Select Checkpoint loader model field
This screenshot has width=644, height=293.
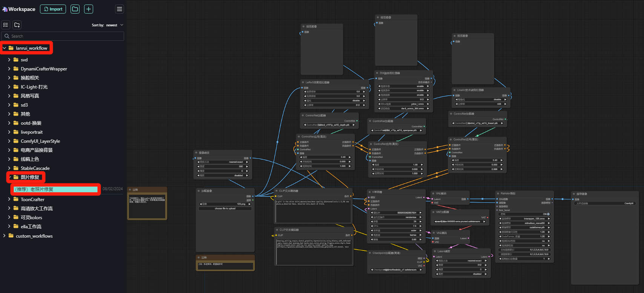(x=396, y=270)
